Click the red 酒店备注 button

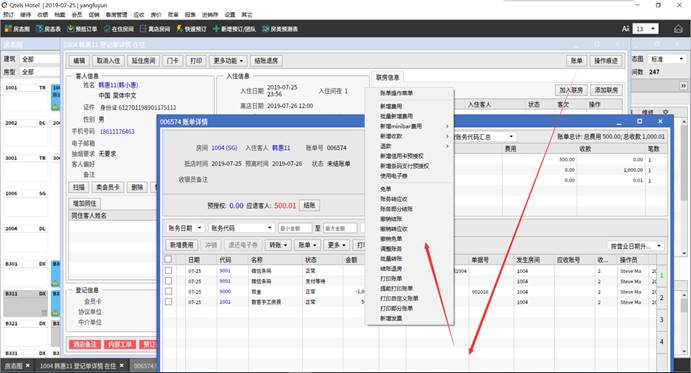click(x=85, y=344)
